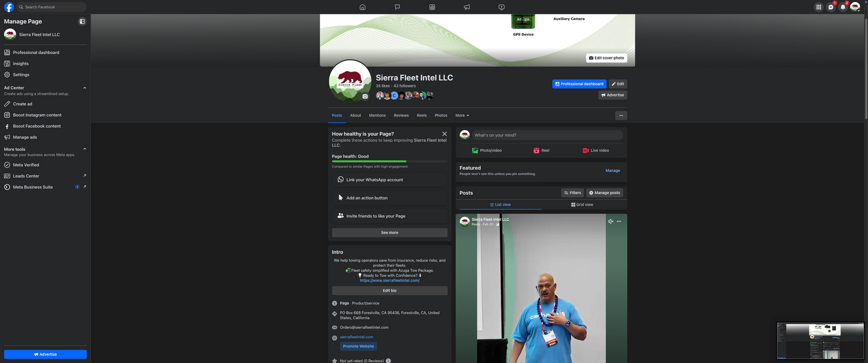Open posts Filters button
Viewport: 868px width, 363px height.
click(572, 192)
